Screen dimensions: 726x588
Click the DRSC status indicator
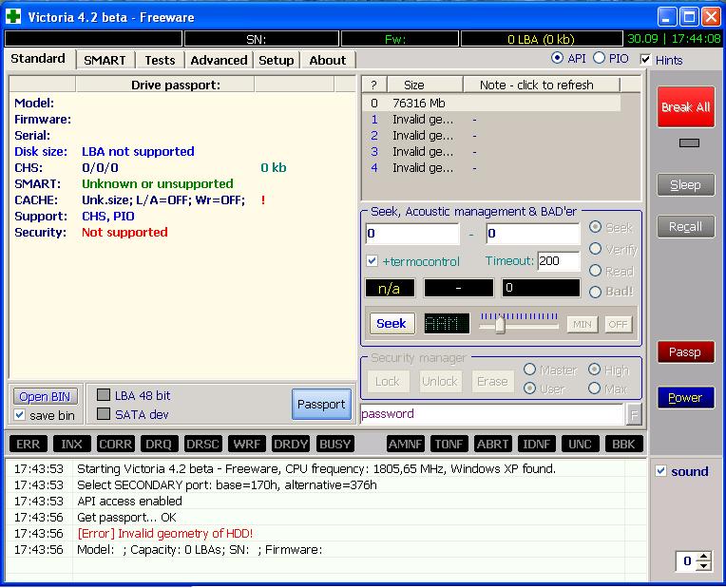pyautogui.click(x=202, y=444)
